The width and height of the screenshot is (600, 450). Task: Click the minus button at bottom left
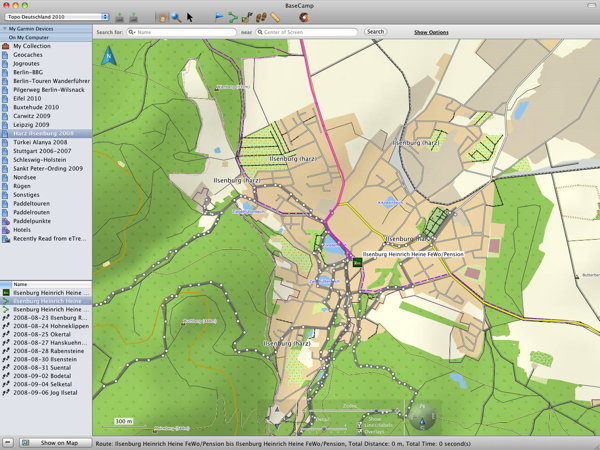click(x=7, y=443)
